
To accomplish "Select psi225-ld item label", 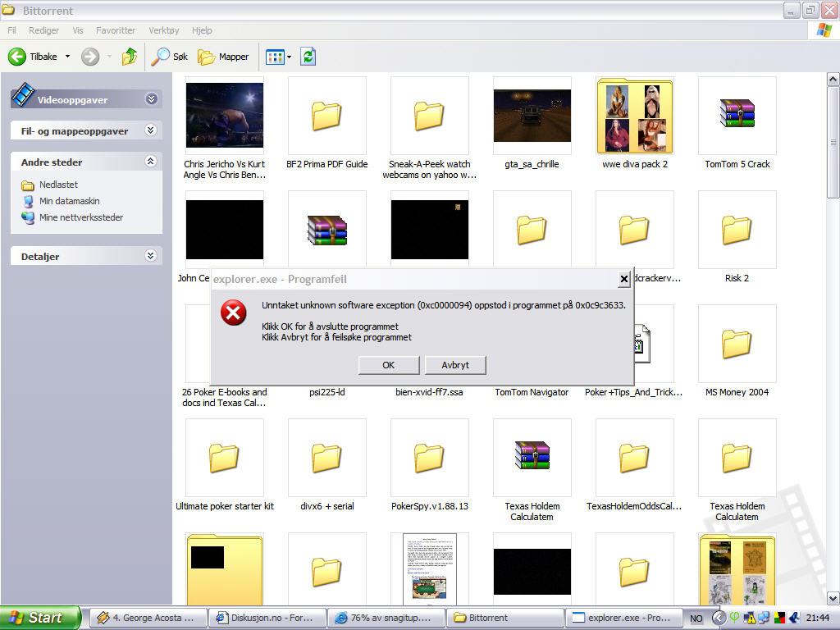I will [x=326, y=392].
